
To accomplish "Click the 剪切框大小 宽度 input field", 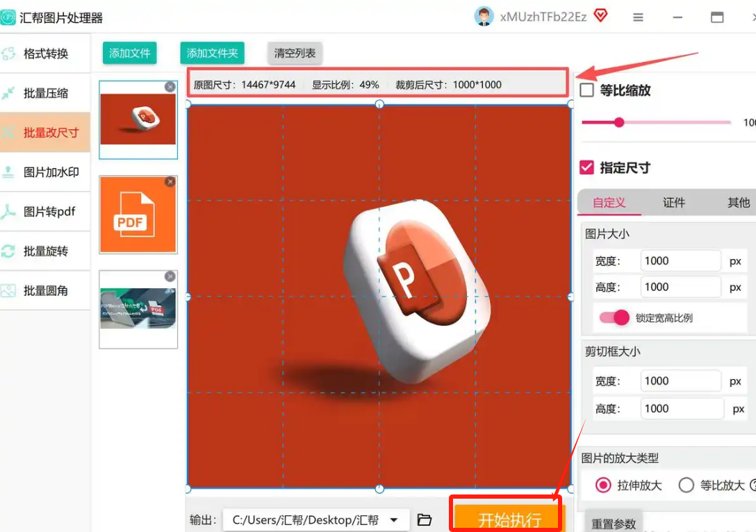I will 680,381.
